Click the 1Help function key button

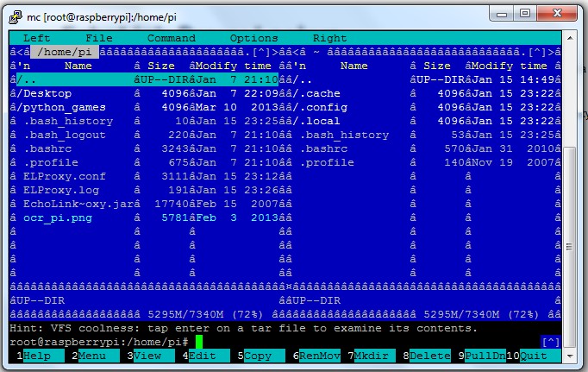[x=37, y=356]
